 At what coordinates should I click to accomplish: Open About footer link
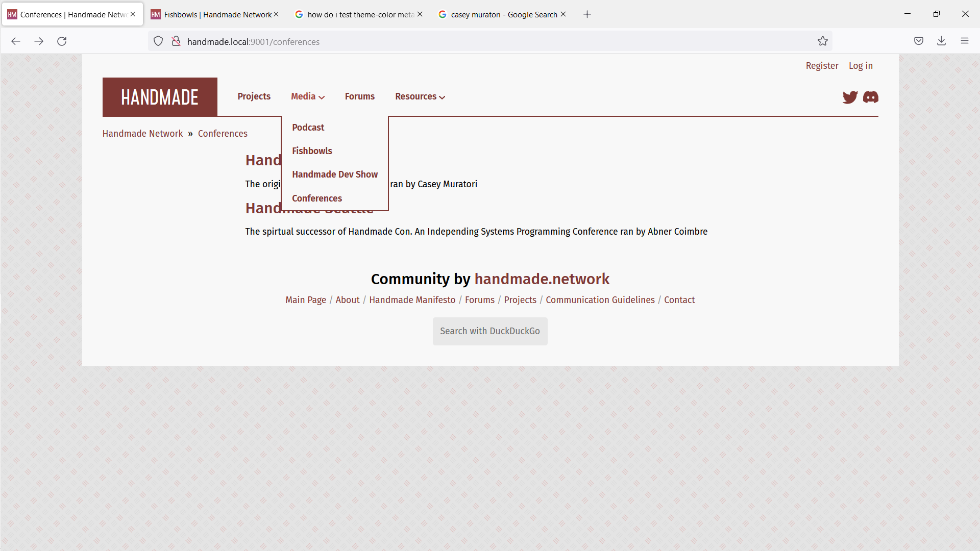tap(347, 300)
